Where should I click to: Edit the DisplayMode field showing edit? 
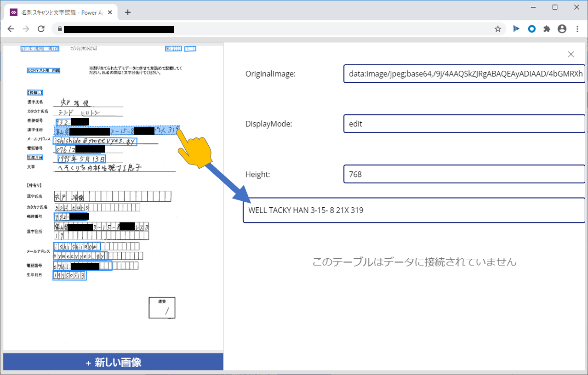pos(464,123)
